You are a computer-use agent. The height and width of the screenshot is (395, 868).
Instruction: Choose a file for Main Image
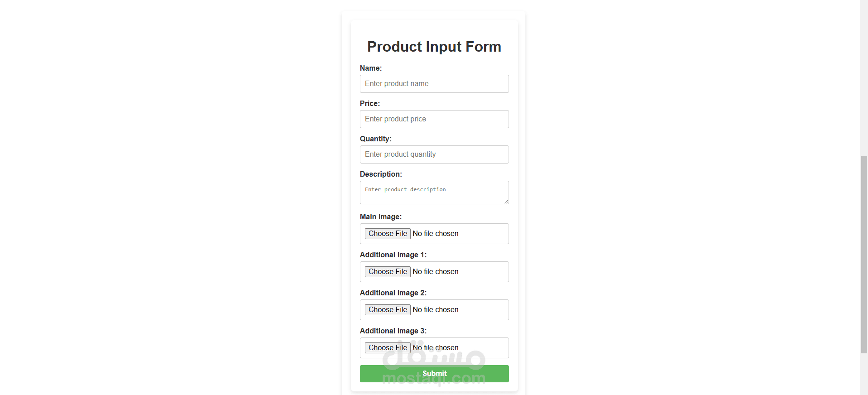tap(388, 234)
